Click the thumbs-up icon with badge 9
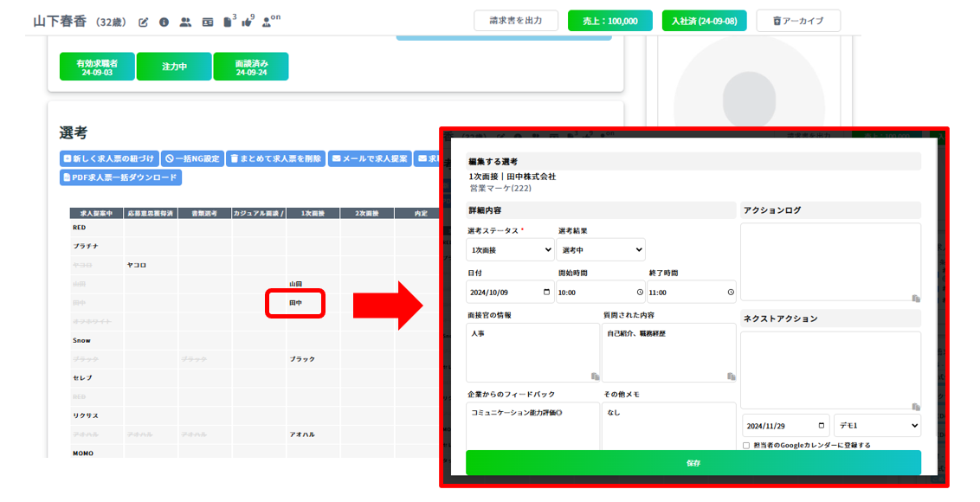980x502 pixels. point(248,22)
